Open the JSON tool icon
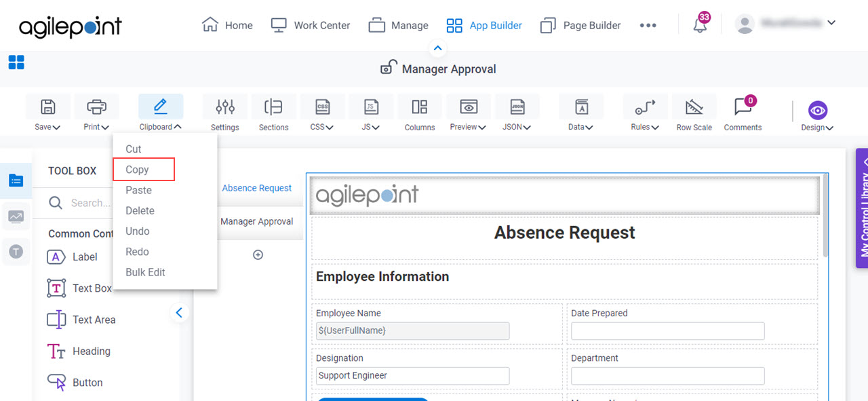The width and height of the screenshot is (868, 401). pyautogui.click(x=517, y=107)
